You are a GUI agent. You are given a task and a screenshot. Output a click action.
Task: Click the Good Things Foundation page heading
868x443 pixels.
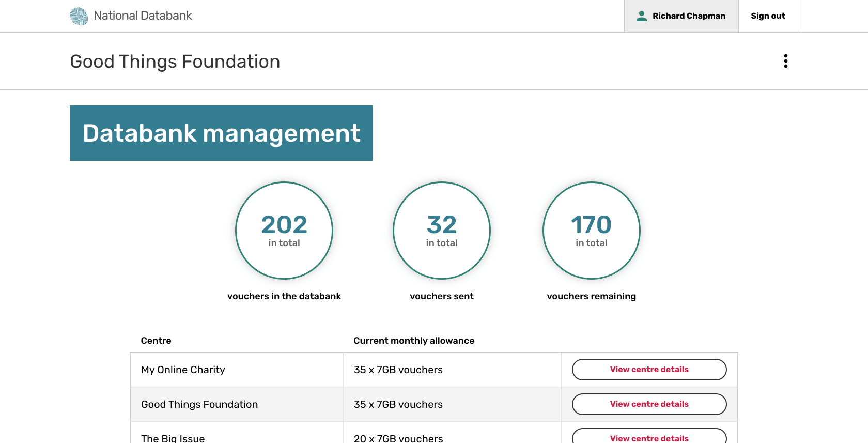175,62
